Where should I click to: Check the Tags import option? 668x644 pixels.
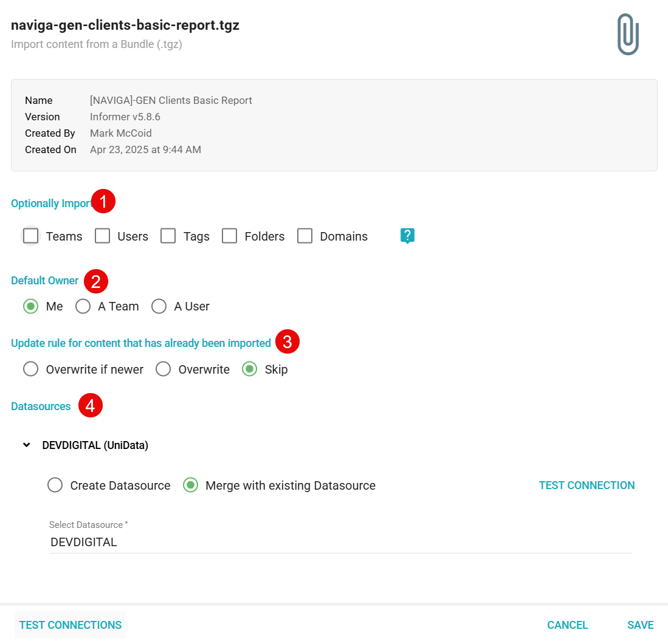pos(168,236)
